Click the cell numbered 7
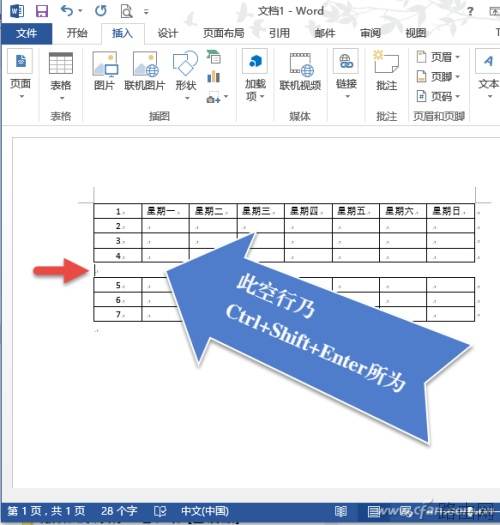The height and width of the screenshot is (525, 500). coord(118,314)
